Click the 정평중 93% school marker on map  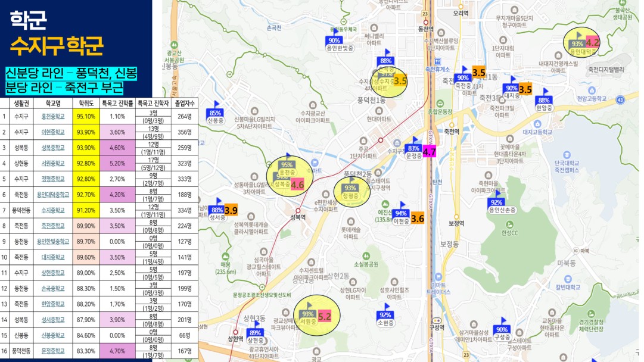tap(350, 189)
